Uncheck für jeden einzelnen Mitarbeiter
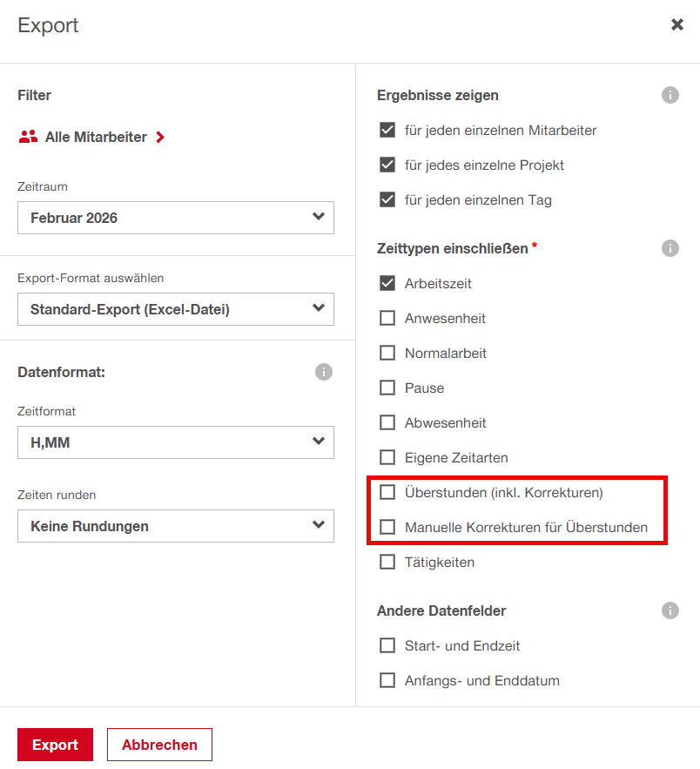Image resolution: width=700 pixels, height=769 pixels. tap(387, 131)
